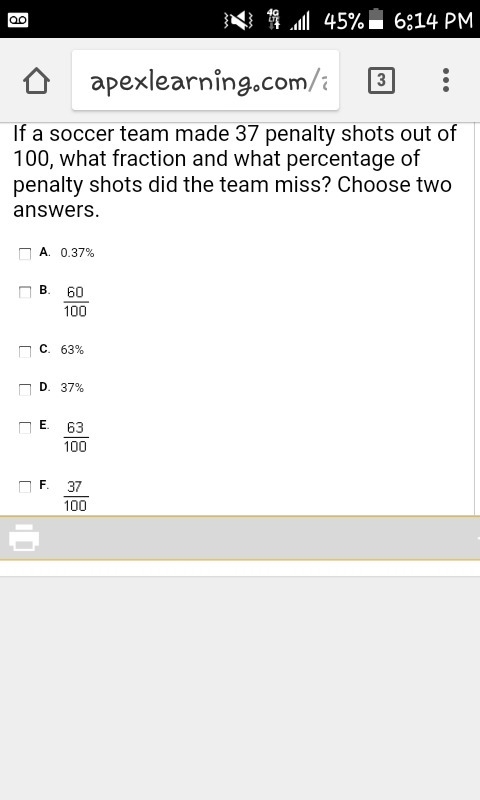480x800 pixels.
Task: Check answer A, 0.37%
Action: click(x=25, y=254)
